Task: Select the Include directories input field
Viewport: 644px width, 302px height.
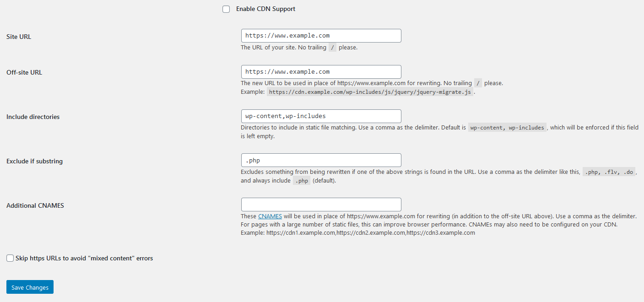Action: click(321, 116)
